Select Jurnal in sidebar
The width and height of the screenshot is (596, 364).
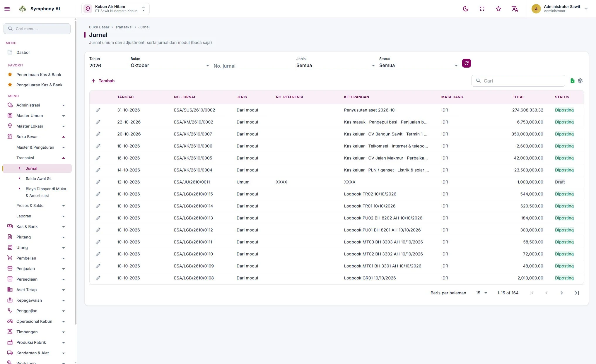[x=37, y=168]
